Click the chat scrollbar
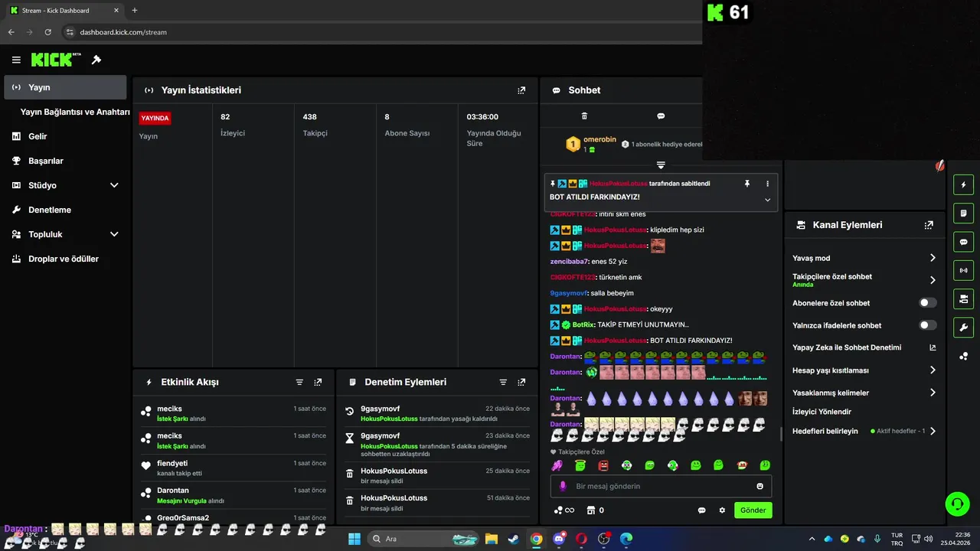The height and width of the screenshot is (551, 980). [780, 434]
